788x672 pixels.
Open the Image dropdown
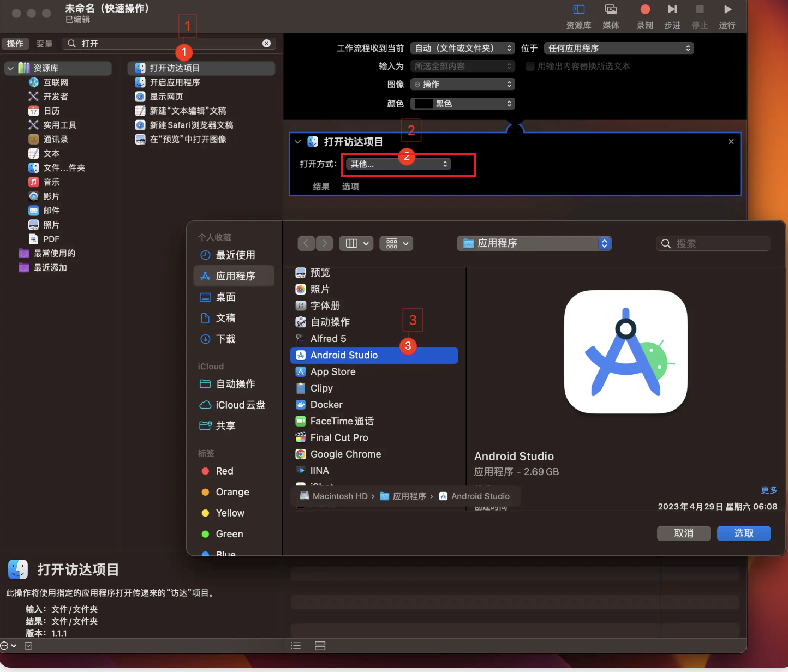click(x=462, y=85)
